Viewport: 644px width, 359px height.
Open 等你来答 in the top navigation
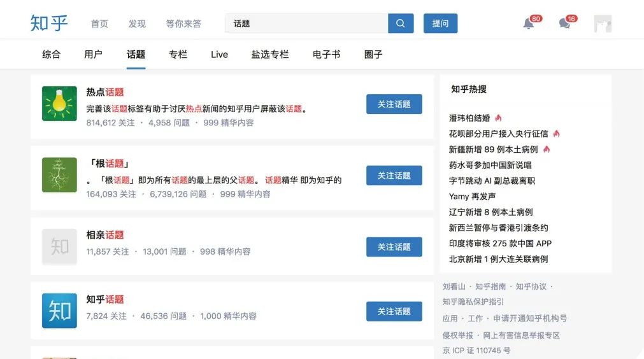click(x=183, y=24)
